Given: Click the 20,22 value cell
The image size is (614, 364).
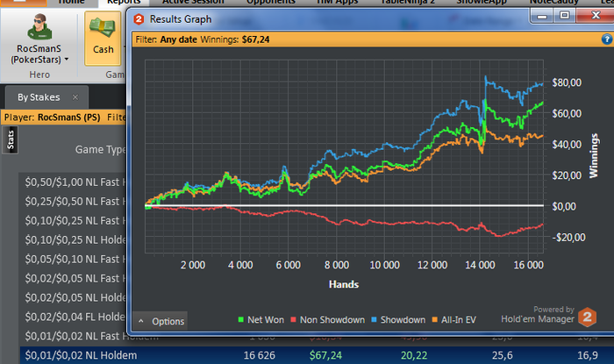Looking at the screenshot, I should pyautogui.click(x=414, y=355).
